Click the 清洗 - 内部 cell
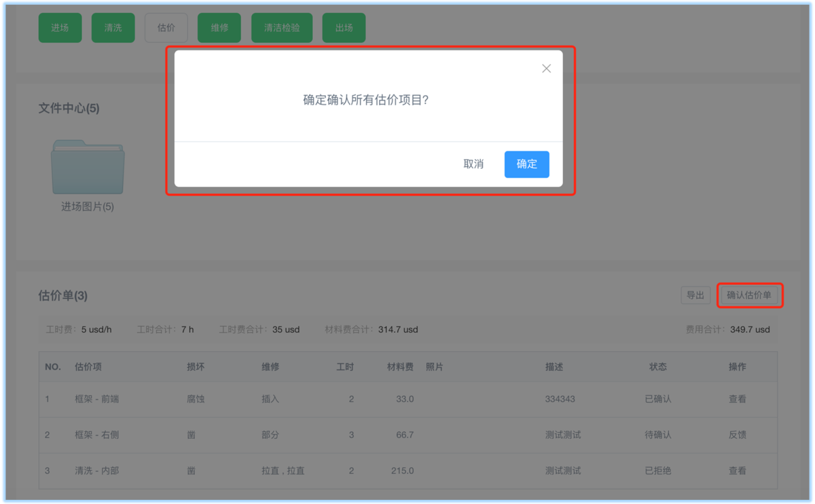 (x=96, y=471)
